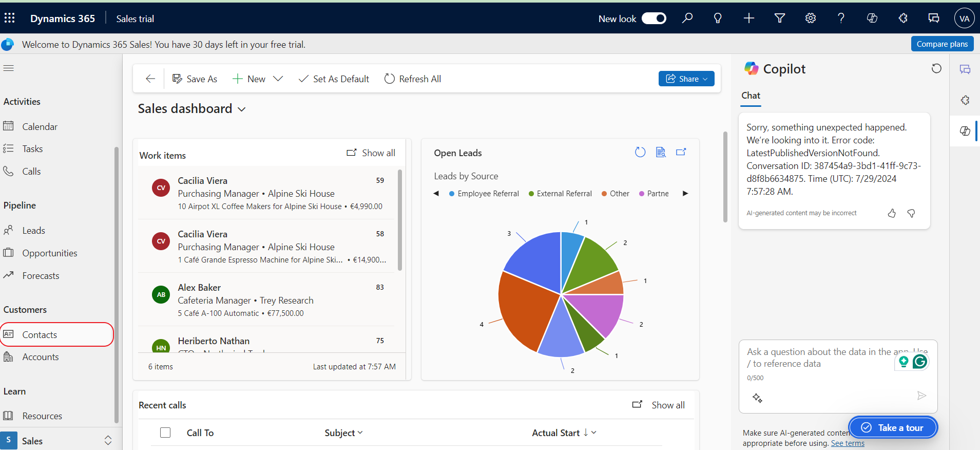Give thumbs up to the Copilot response
980x450 pixels.
coord(892,213)
